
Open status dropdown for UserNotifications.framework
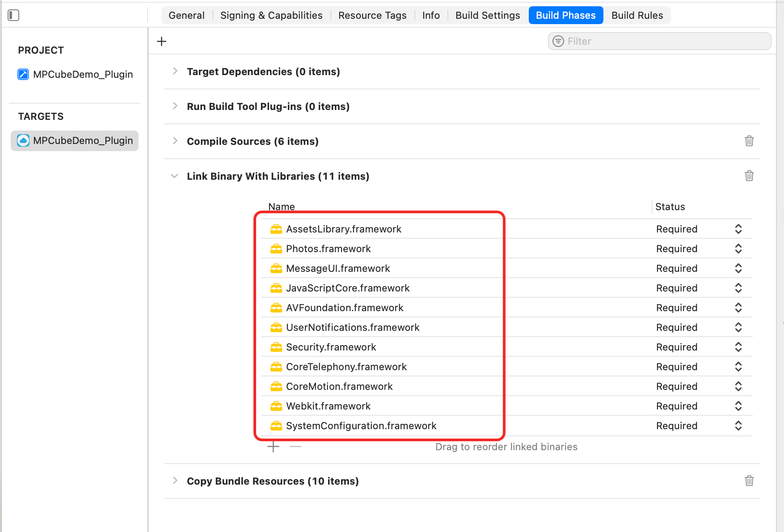[x=738, y=327]
